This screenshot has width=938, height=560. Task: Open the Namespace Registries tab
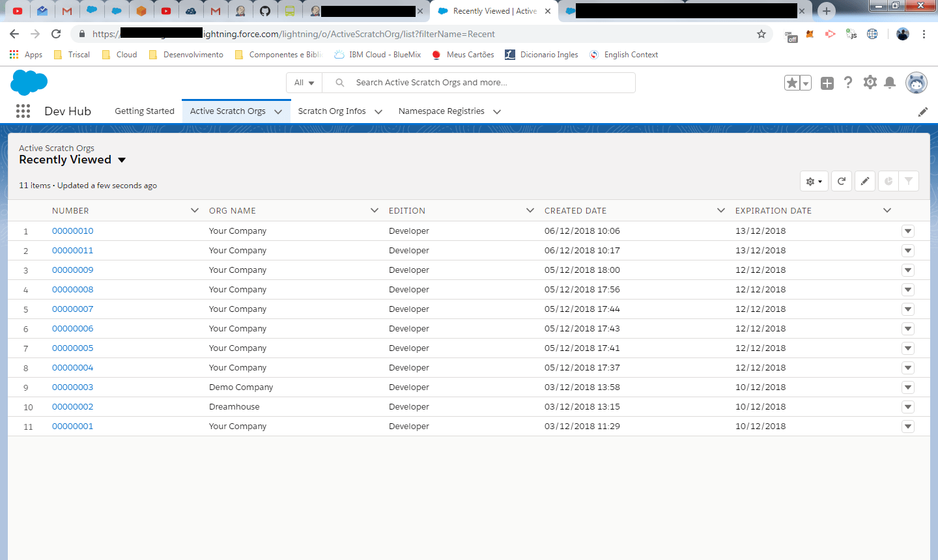[442, 111]
